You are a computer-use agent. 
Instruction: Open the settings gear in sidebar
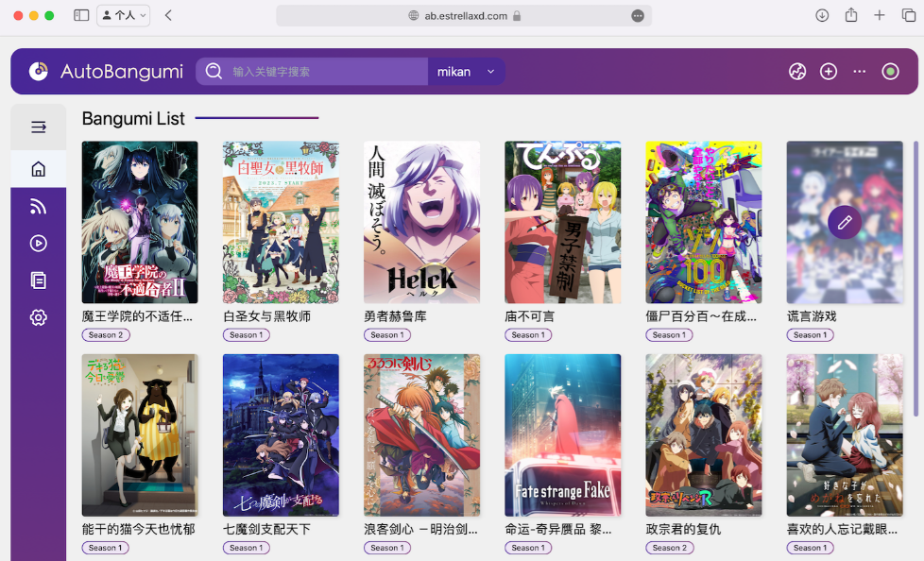[x=39, y=317]
